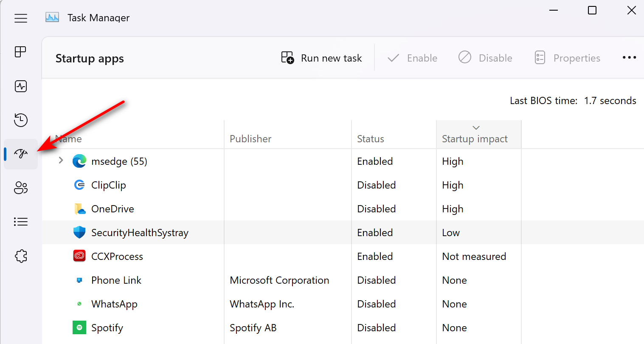Open the hamburger navigation menu

(21, 18)
